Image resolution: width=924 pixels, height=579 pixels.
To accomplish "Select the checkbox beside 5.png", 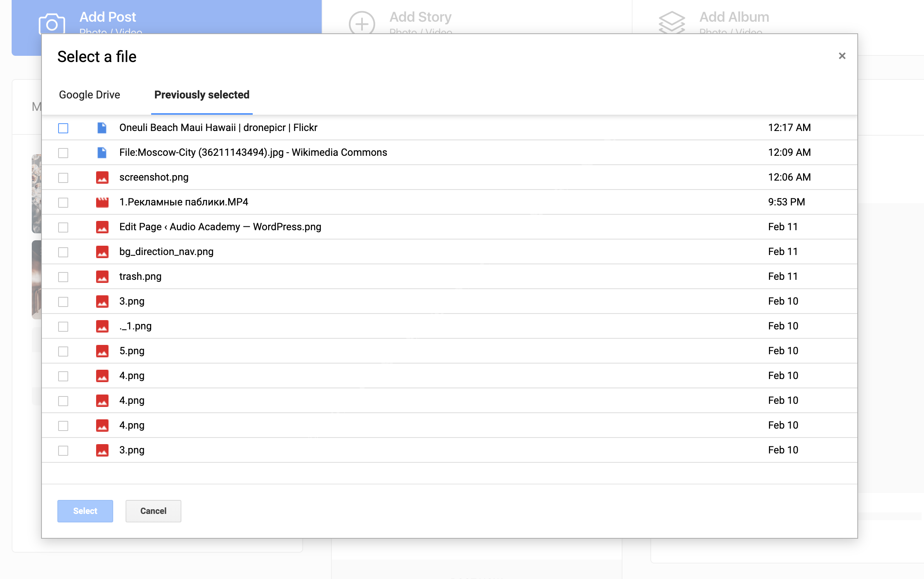I will (63, 351).
